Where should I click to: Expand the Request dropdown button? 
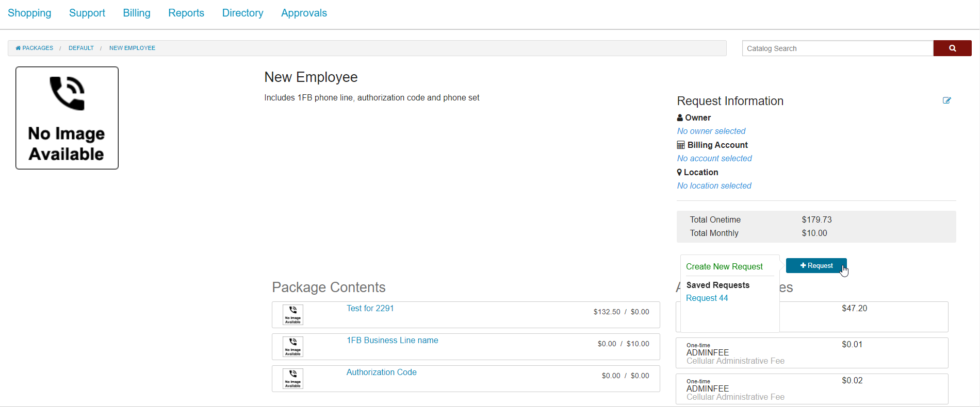coord(816,266)
